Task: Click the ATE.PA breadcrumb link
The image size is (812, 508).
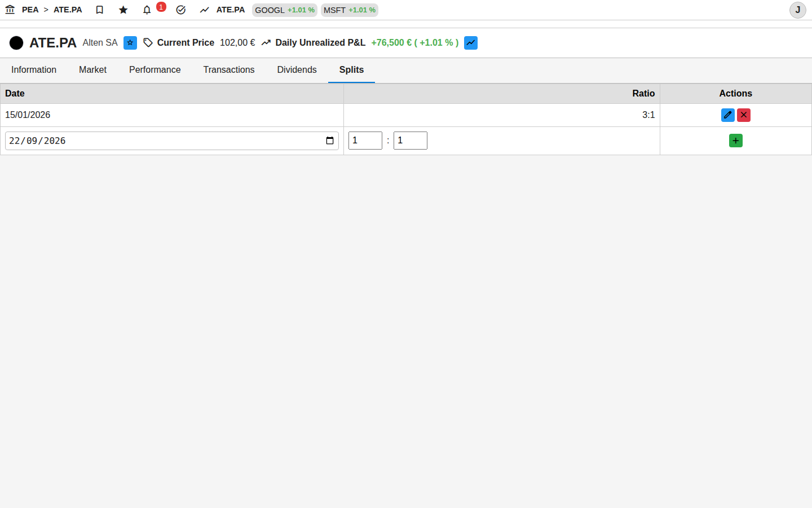Action: (68, 10)
